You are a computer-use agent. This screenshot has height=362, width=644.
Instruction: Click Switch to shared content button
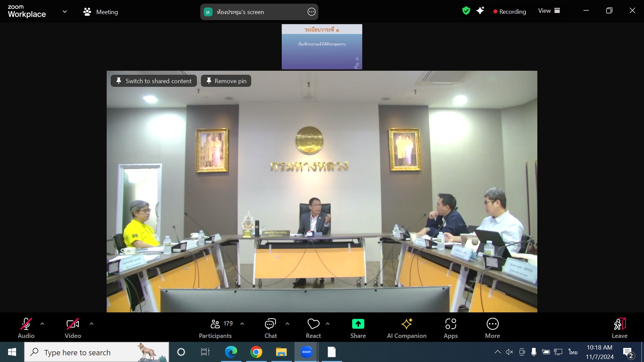[154, 81]
